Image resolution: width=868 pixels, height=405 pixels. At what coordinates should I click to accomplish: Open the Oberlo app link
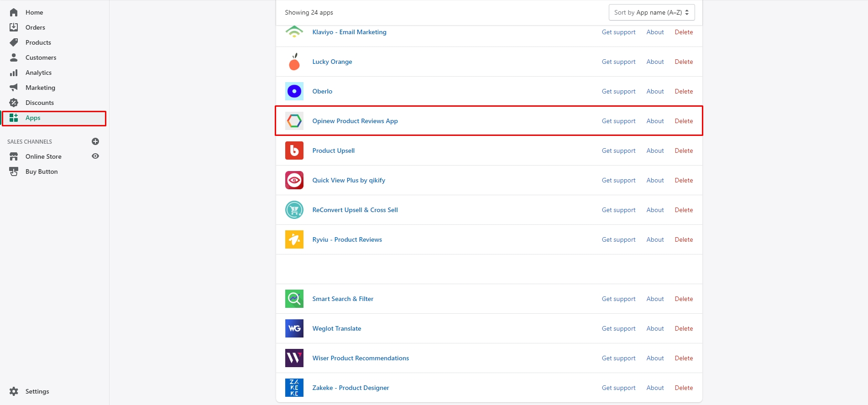[x=322, y=91]
